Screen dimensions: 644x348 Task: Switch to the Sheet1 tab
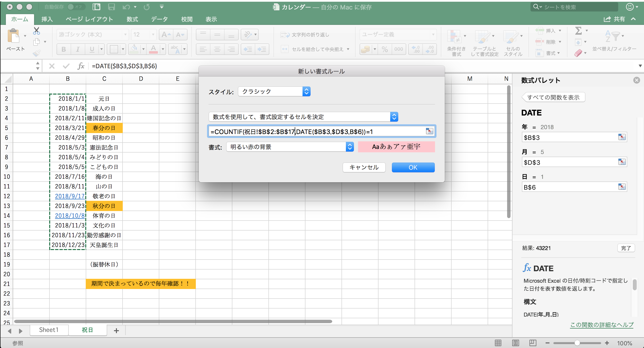pyautogui.click(x=49, y=330)
